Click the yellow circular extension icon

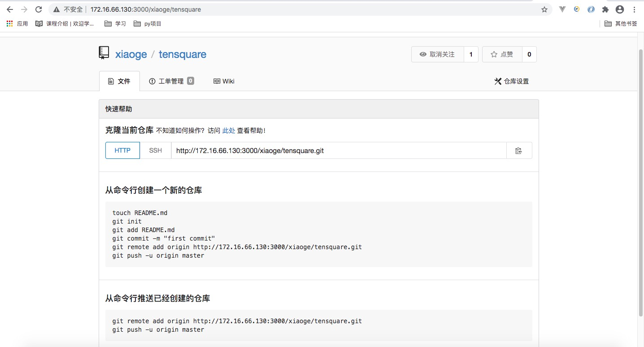577,9
